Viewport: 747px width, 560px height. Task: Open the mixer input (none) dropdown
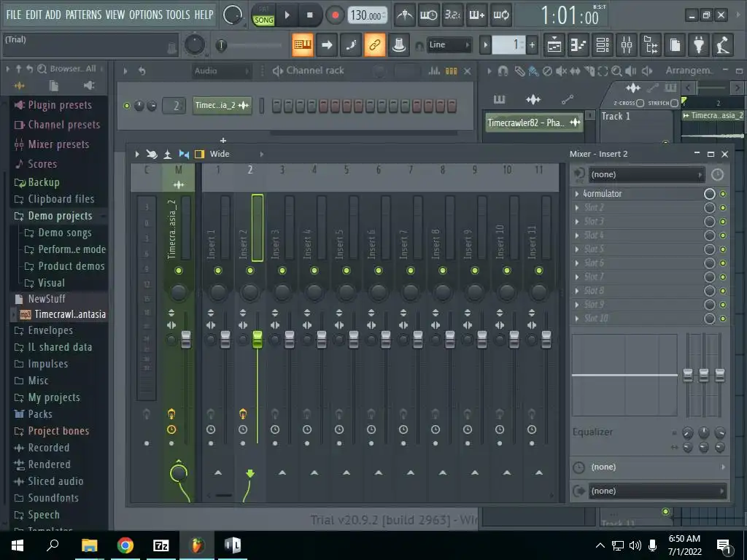point(646,175)
